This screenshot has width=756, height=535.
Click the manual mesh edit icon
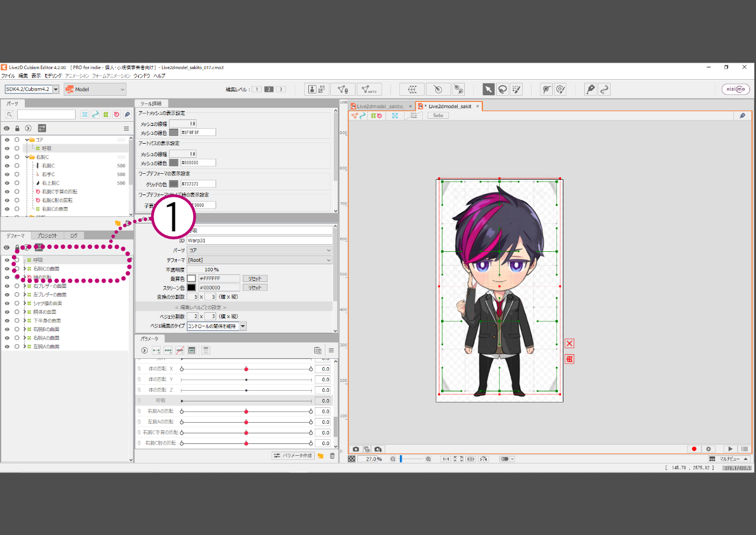tap(343, 89)
